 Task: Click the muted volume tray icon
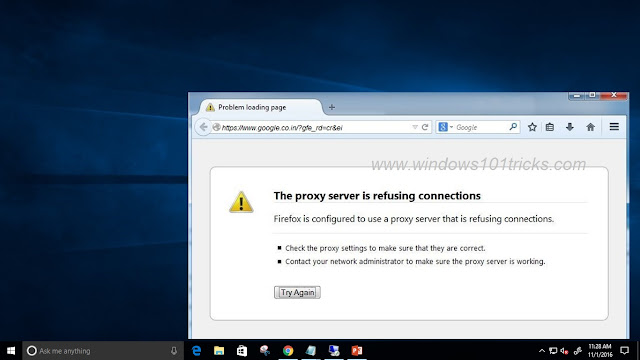click(x=564, y=351)
